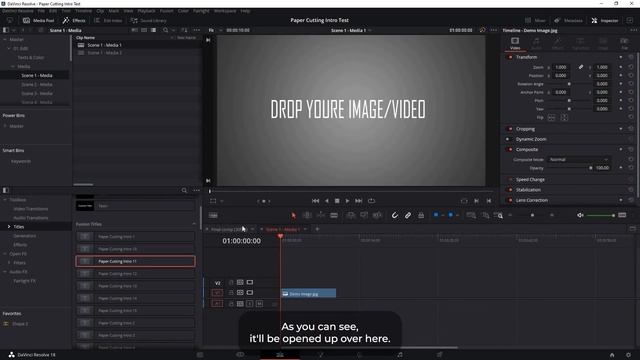
Task: Select the arrow Selection mode tool
Action: (x=293, y=216)
